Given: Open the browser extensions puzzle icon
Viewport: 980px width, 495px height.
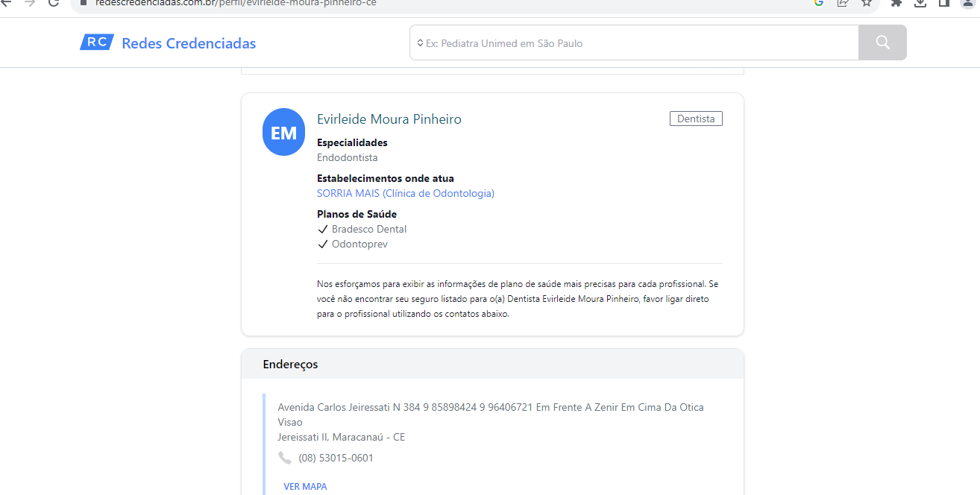Looking at the screenshot, I should pos(896,2).
